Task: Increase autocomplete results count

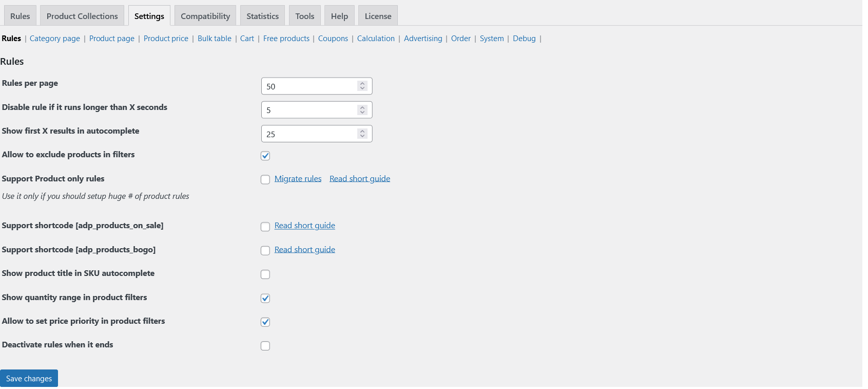Action: [x=362, y=132]
